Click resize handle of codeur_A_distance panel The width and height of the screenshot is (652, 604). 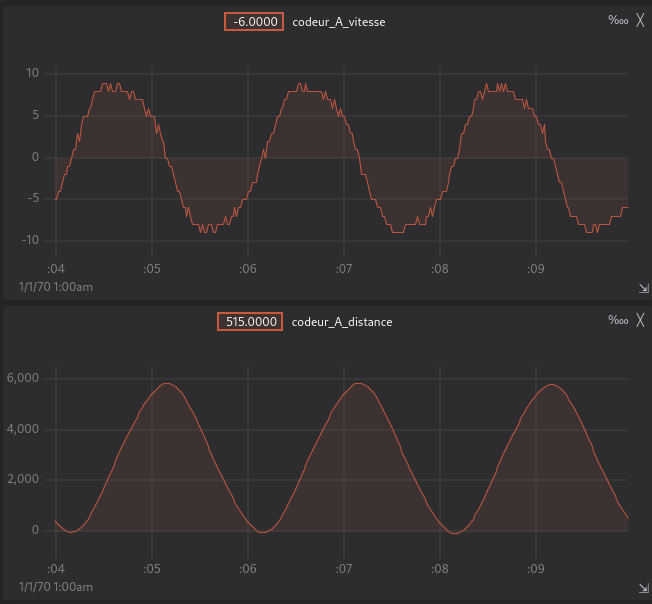click(642, 589)
